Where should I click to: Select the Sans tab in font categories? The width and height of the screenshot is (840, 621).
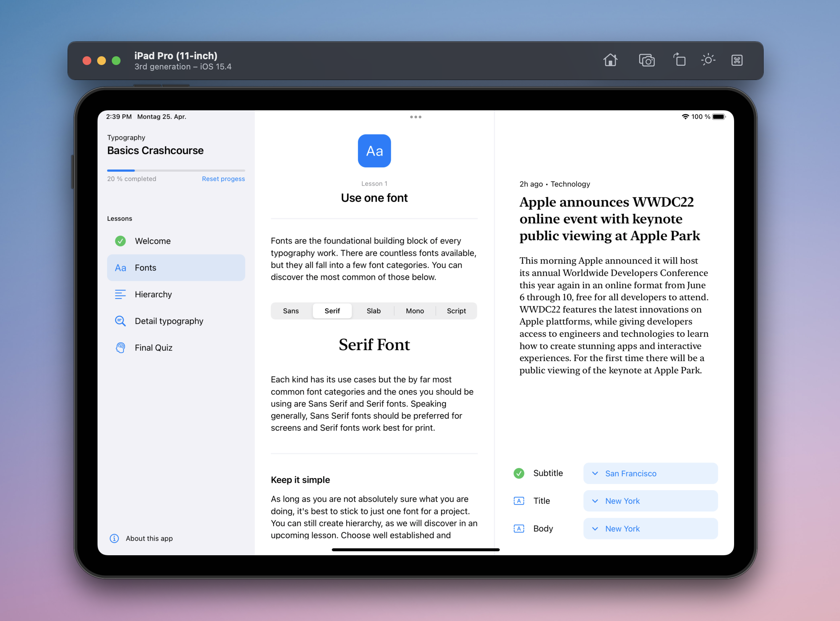coord(291,310)
